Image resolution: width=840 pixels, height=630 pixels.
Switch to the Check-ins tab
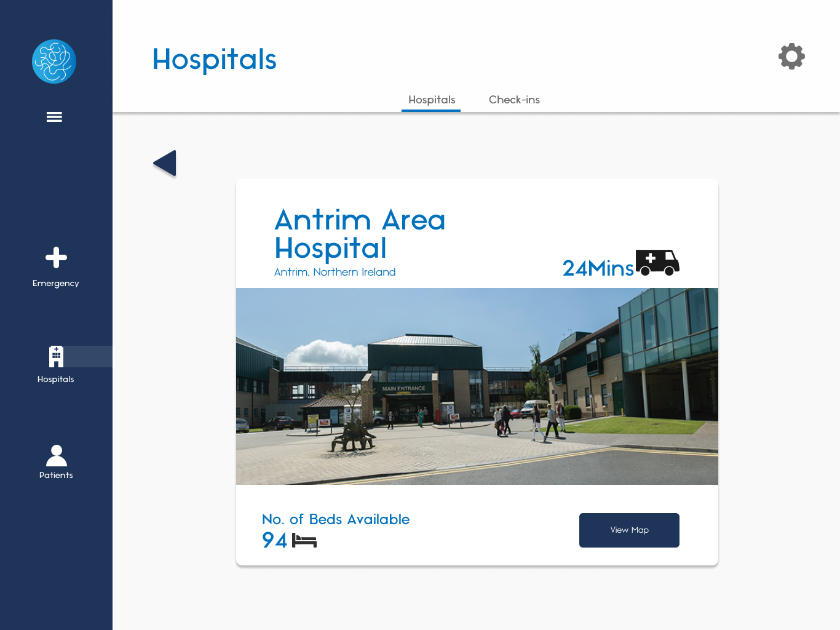(x=514, y=100)
